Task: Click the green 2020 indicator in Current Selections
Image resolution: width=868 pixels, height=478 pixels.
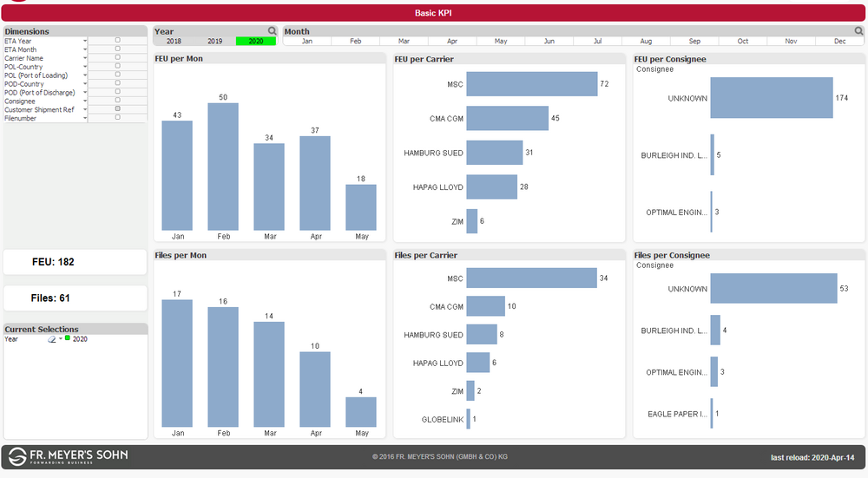Action: (x=68, y=338)
